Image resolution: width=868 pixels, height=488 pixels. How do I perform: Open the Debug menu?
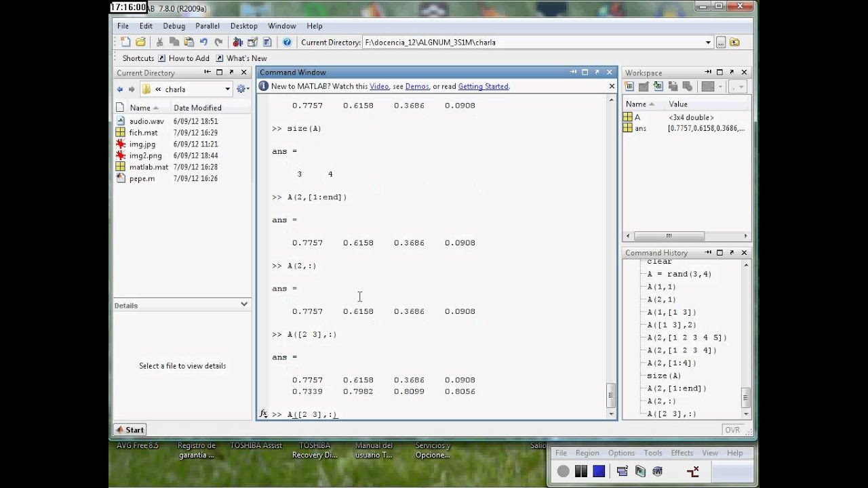coord(174,26)
